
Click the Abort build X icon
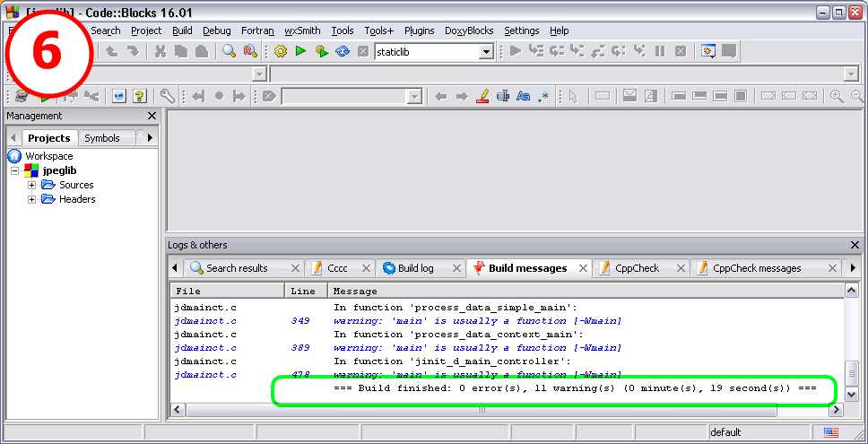coord(363,51)
